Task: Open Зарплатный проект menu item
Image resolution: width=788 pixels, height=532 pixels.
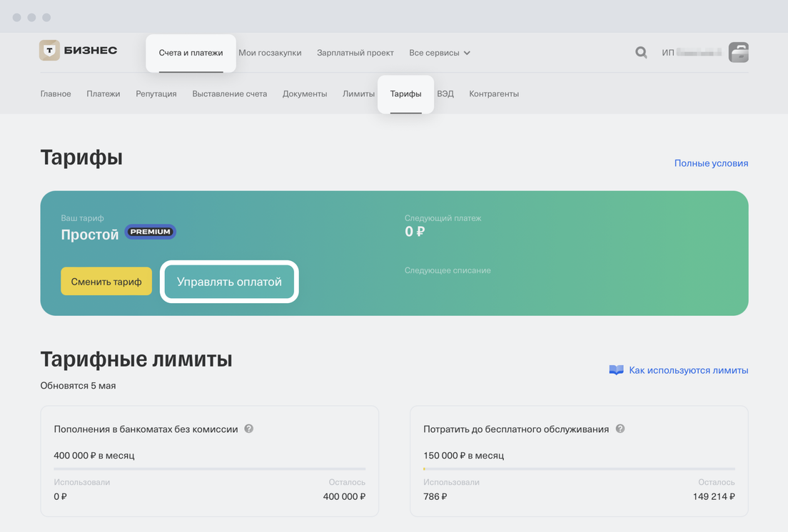Action: pos(355,53)
